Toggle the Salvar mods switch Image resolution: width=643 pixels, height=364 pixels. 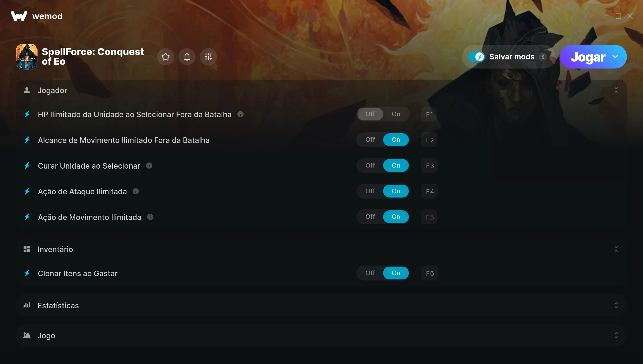[x=477, y=57]
